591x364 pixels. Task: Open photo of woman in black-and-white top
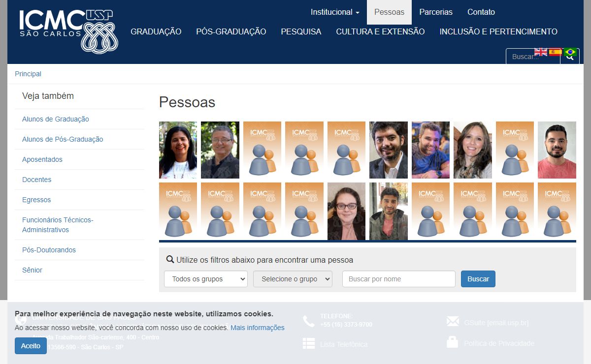pyautogui.click(x=178, y=150)
